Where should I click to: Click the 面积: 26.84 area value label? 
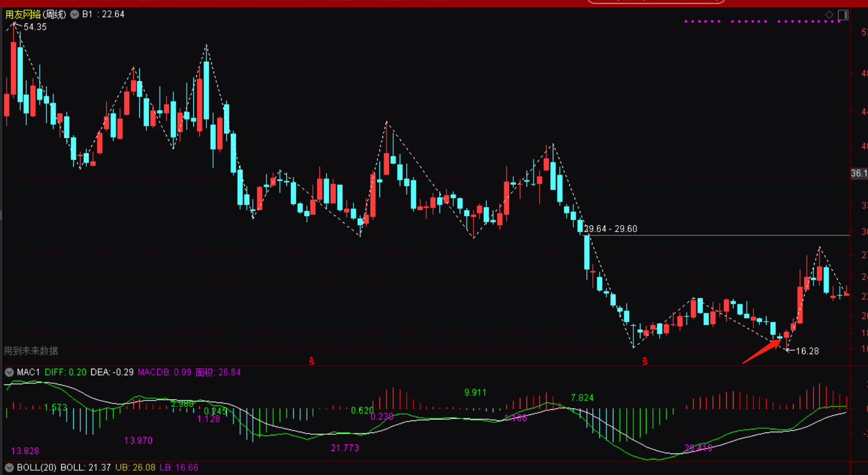218,372
